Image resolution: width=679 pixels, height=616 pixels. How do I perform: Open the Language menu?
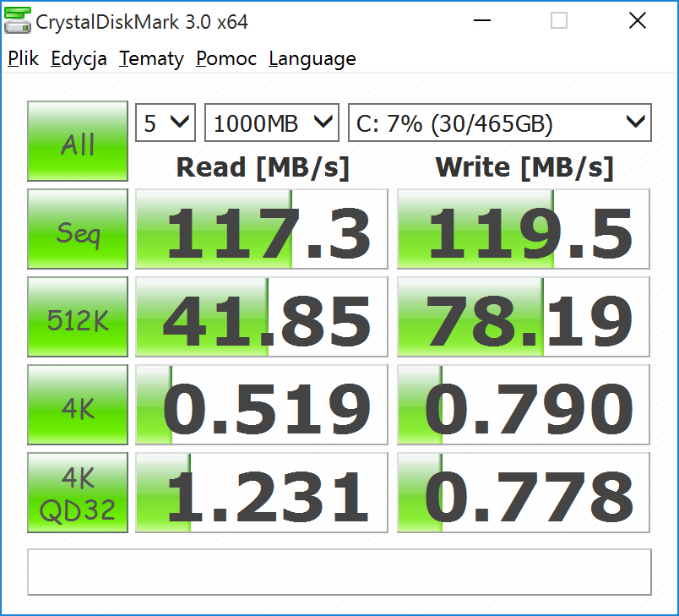312,59
